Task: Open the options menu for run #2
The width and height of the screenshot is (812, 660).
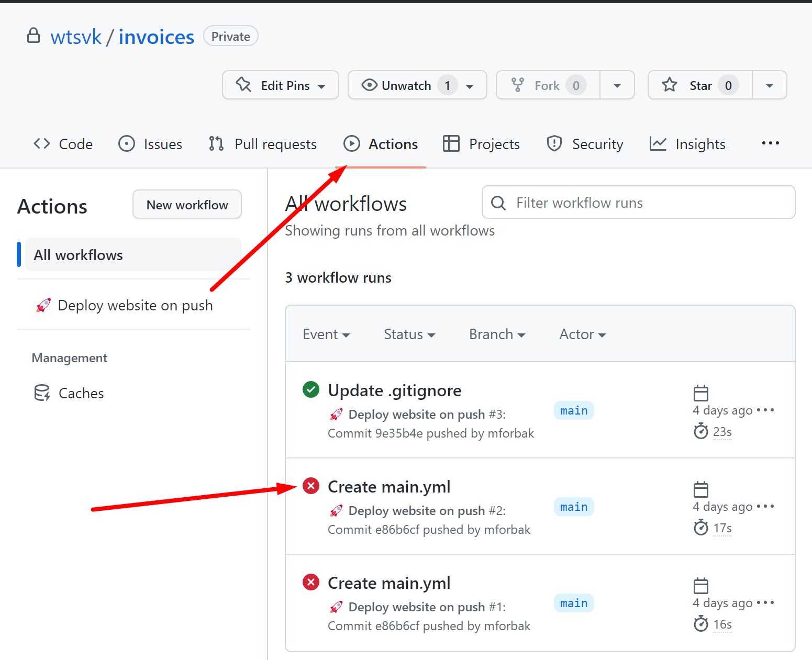Action: (765, 506)
